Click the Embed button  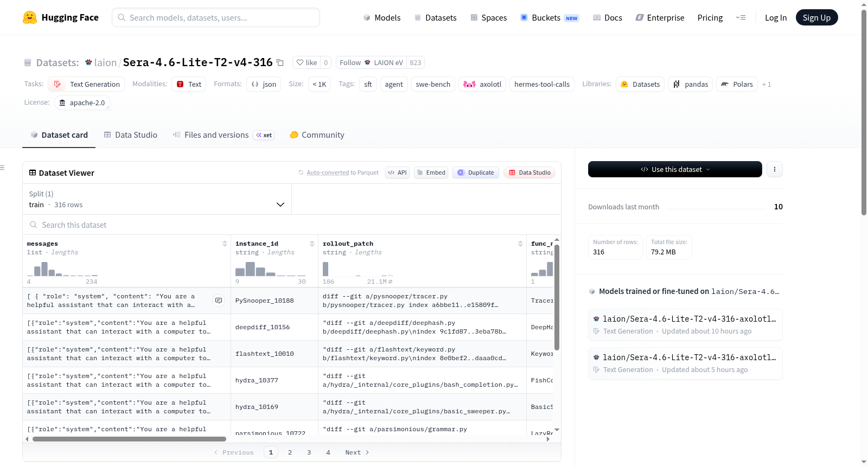[431, 172]
